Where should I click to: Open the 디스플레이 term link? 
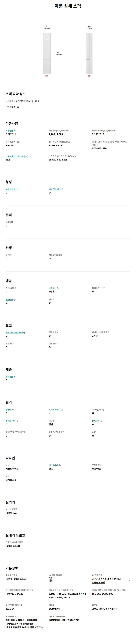point(53,465)
